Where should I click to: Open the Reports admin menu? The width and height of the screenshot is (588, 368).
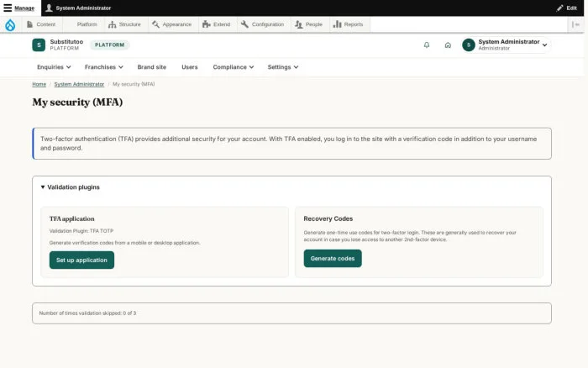[x=349, y=24]
